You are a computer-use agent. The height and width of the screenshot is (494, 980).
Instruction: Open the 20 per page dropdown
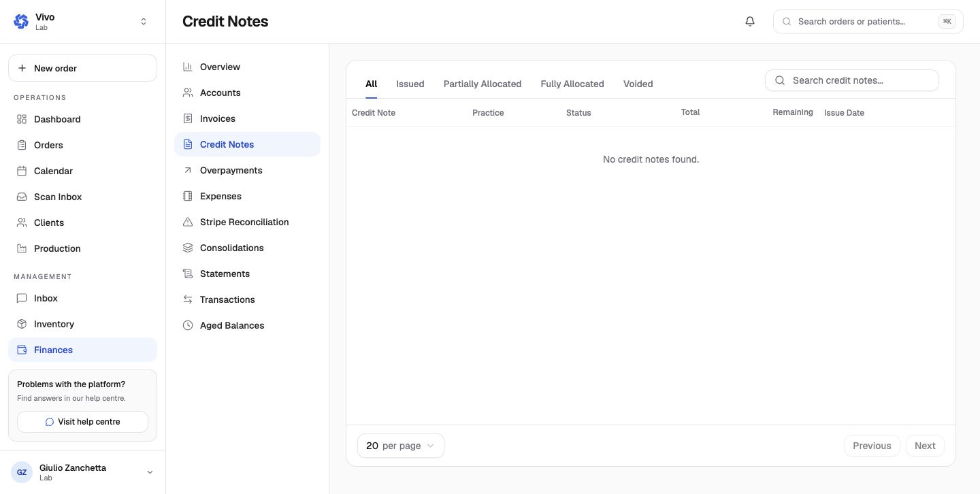click(401, 446)
